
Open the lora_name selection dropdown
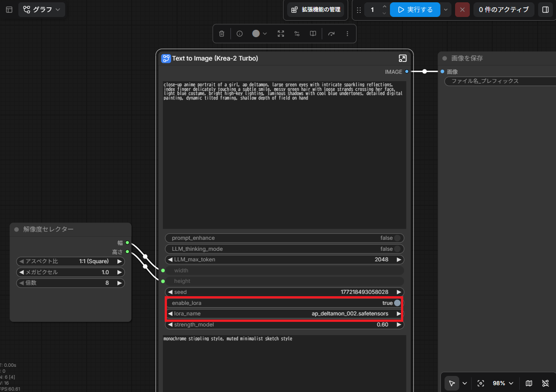pyautogui.click(x=284, y=314)
